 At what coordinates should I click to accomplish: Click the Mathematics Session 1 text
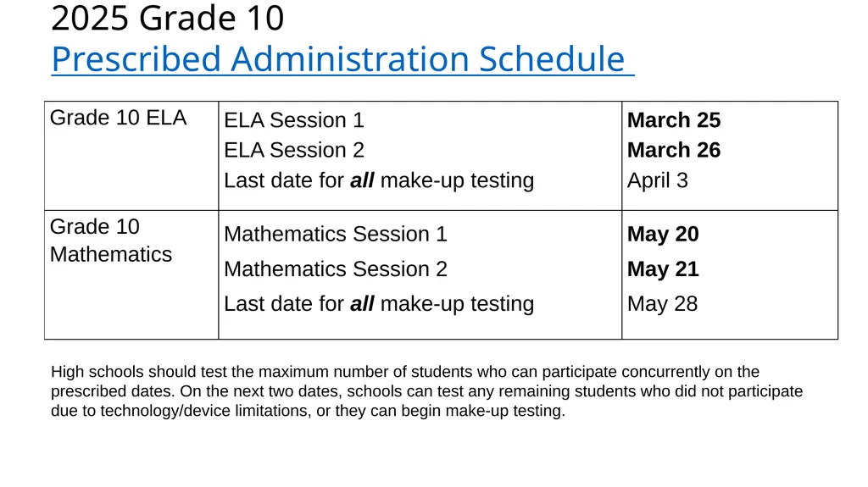pos(336,234)
